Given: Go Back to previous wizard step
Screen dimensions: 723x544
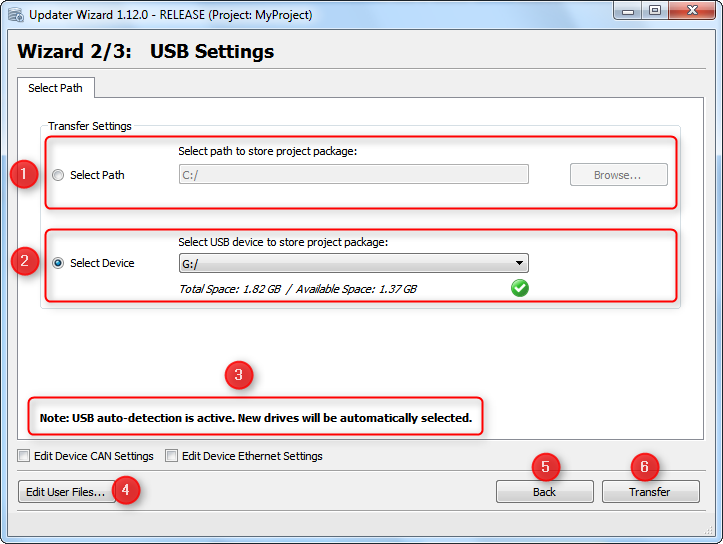Looking at the screenshot, I should [545, 492].
